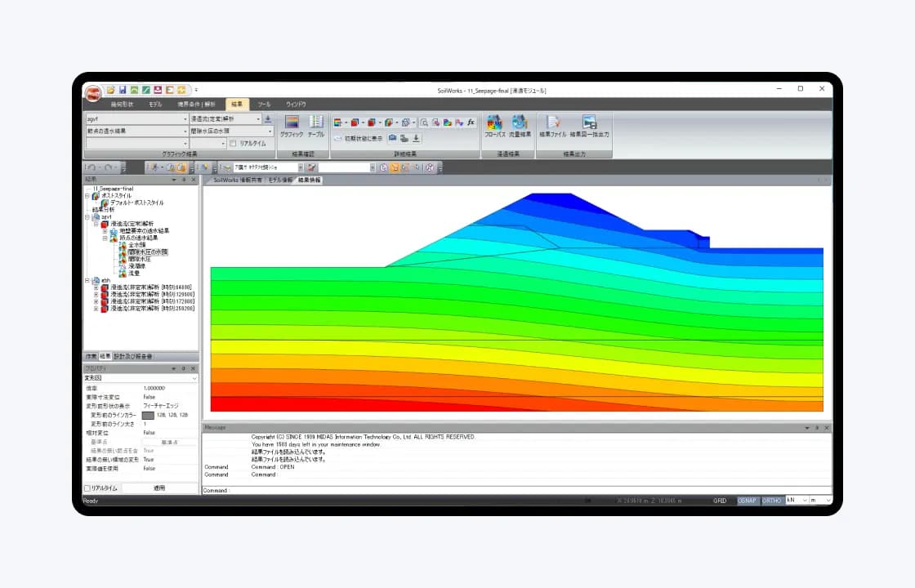The image size is (915, 588).
Task: Switch to the 設計及び報告書 panel tab
Action: coord(132,356)
